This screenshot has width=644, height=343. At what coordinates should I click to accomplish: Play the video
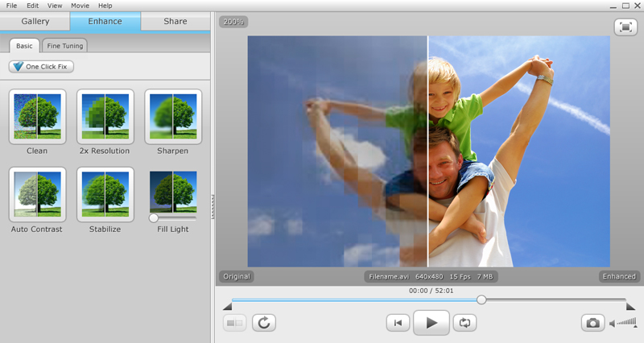click(431, 323)
